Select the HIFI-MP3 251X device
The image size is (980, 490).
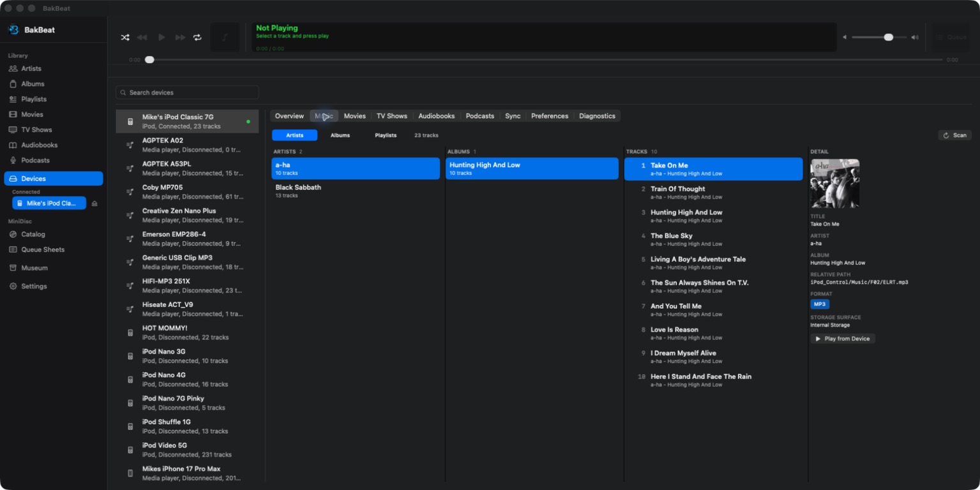point(187,286)
